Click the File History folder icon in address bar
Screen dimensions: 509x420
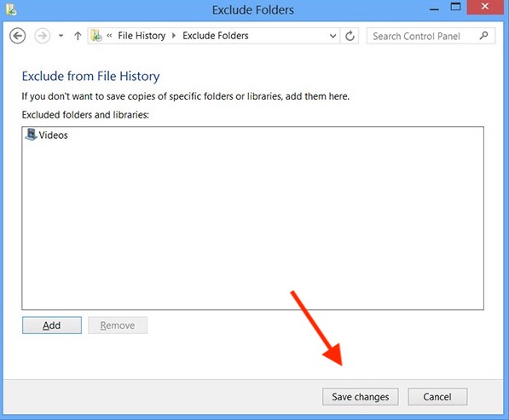96,36
